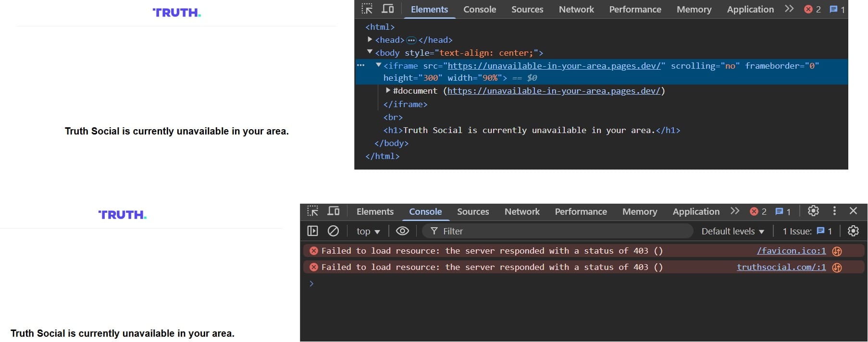The image size is (868, 342).
Task: Toggle device toolbar icon in top DevTools
Action: coord(387,9)
